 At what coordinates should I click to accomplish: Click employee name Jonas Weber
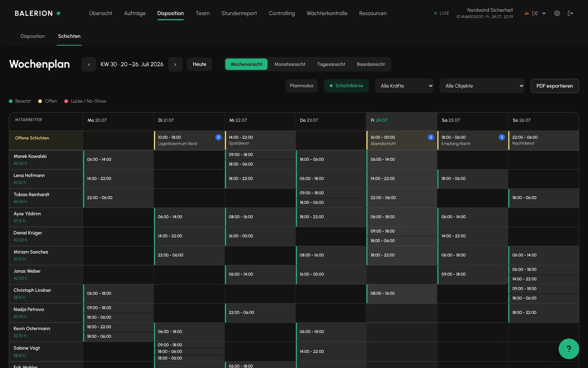[27, 271]
